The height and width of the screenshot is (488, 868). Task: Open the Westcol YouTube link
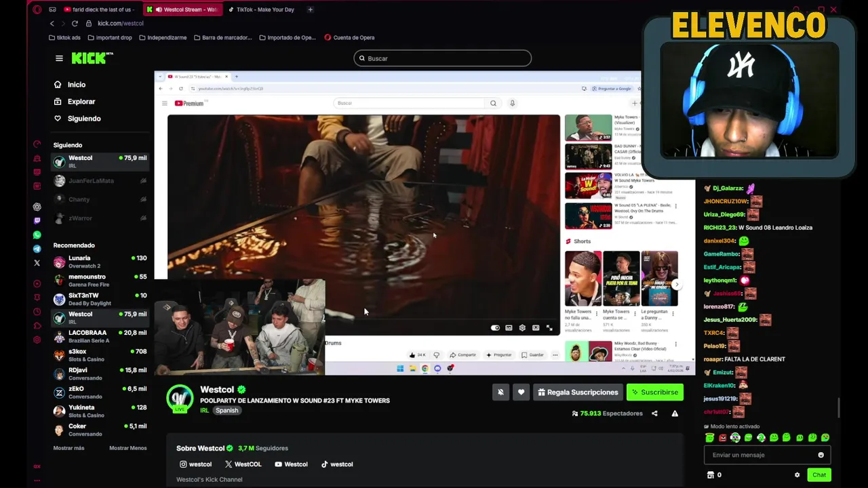(291, 464)
